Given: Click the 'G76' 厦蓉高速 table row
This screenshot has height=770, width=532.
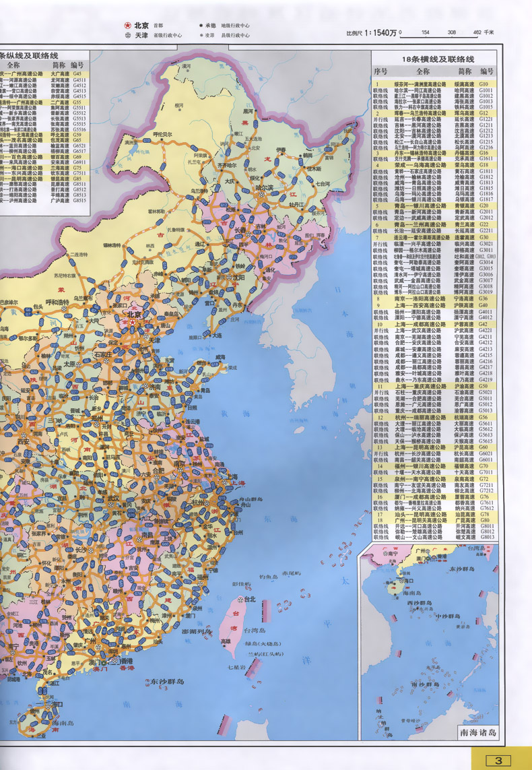Looking at the screenshot, I should pos(434,497).
